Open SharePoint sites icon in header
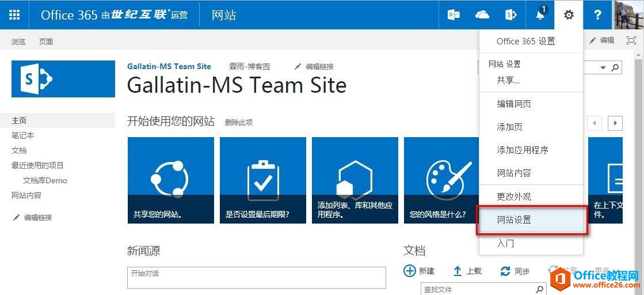 (510, 15)
